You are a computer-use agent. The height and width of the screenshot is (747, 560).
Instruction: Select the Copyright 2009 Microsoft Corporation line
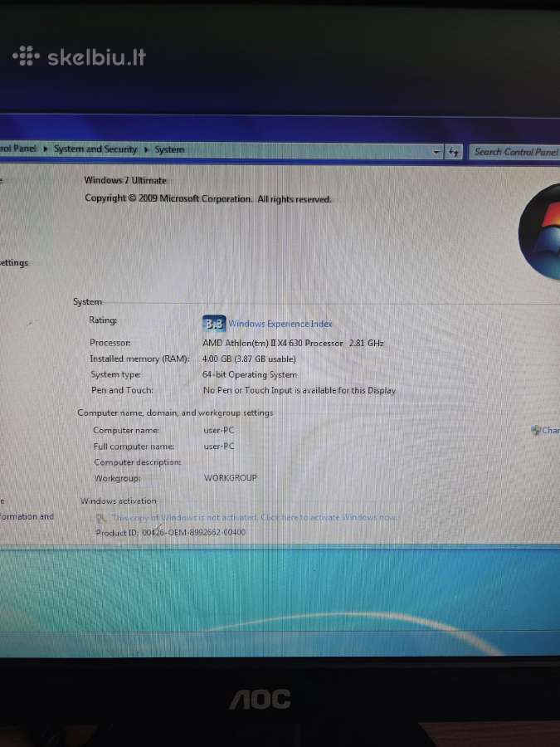pyautogui.click(x=207, y=198)
